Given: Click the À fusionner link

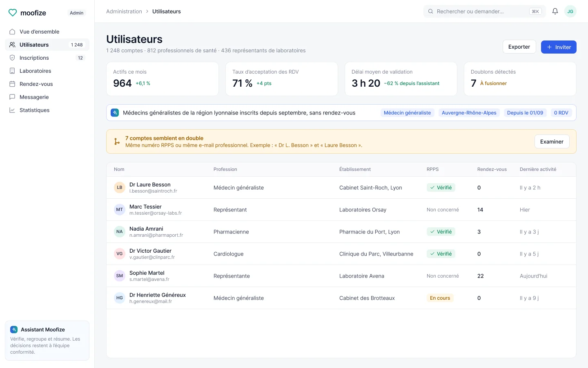Looking at the screenshot, I should (x=493, y=83).
